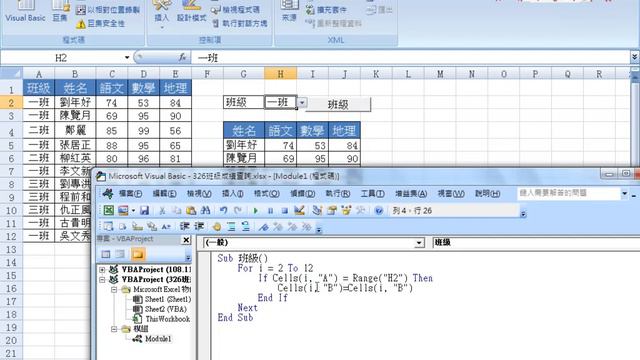640x360 pixels.
Task: Open the Insert UserForm dropdown arrow
Action: pos(133,211)
